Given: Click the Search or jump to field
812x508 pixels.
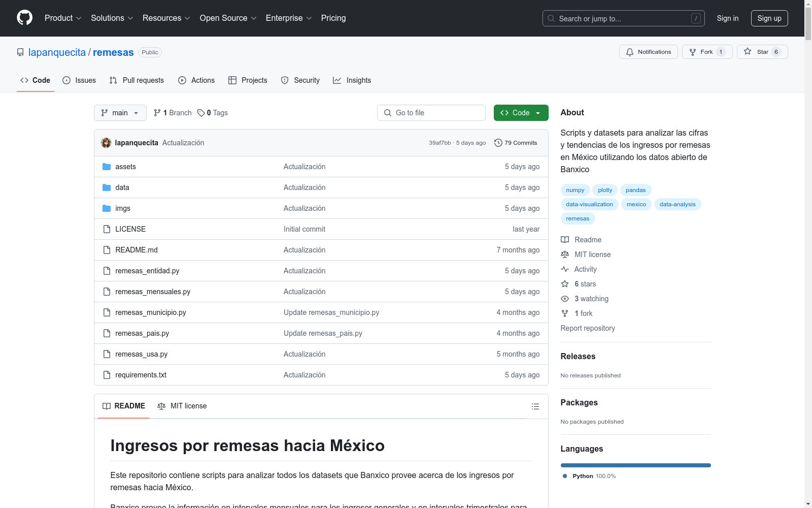Looking at the screenshot, I should [x=624, y=18].
